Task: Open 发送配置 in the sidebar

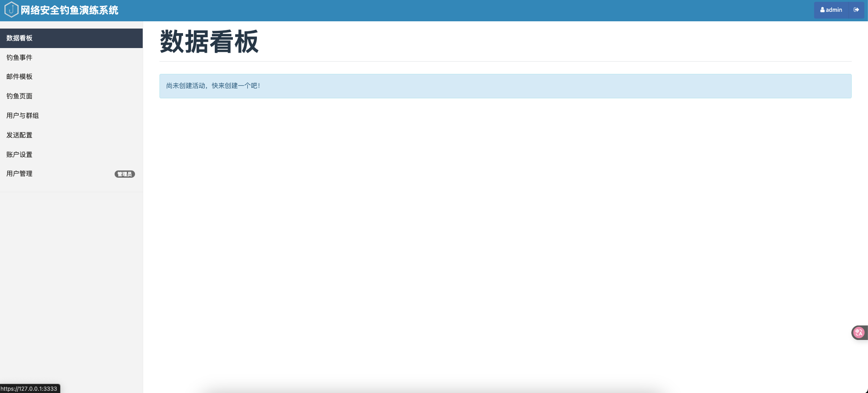Action: (x=71, y=135)
